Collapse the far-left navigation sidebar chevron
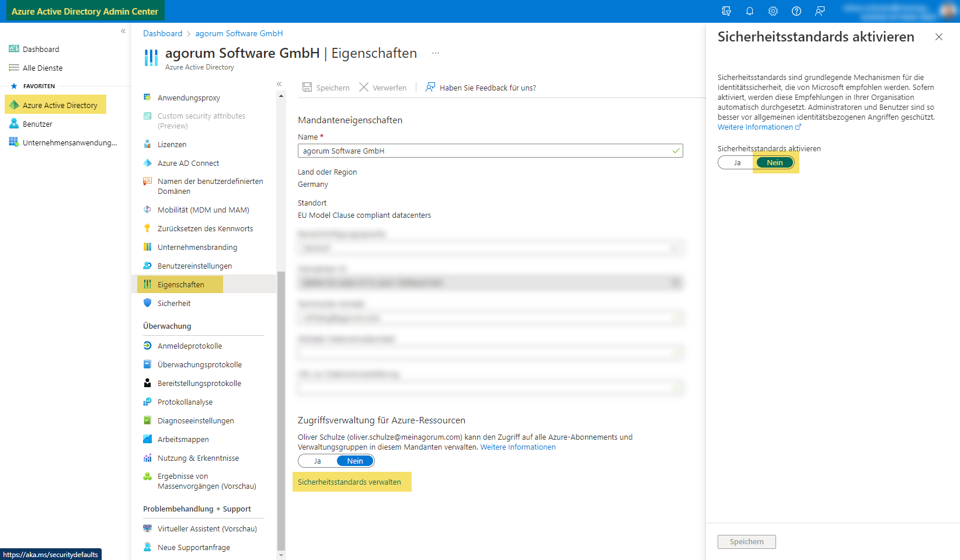Image resolution: width=960 pixels, height=560 pixels. [123, 31]
